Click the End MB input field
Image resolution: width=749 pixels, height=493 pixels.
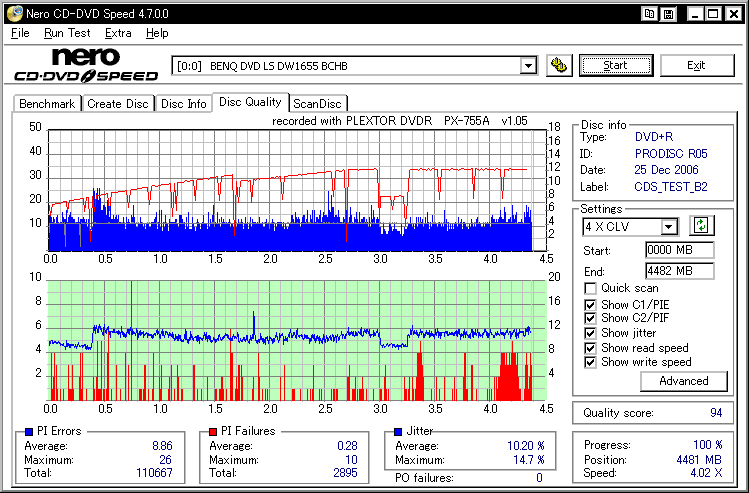click(679, 271)
